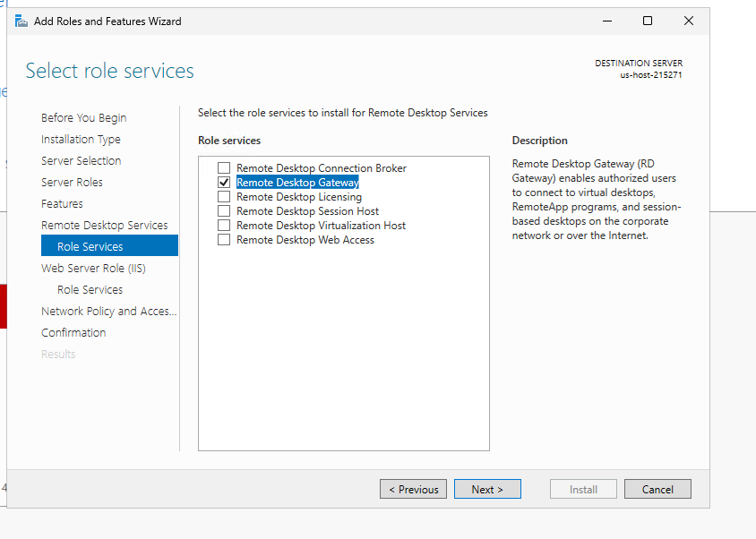
Task: Click Remote Desktop Session Host label
Action: point(307,211)
